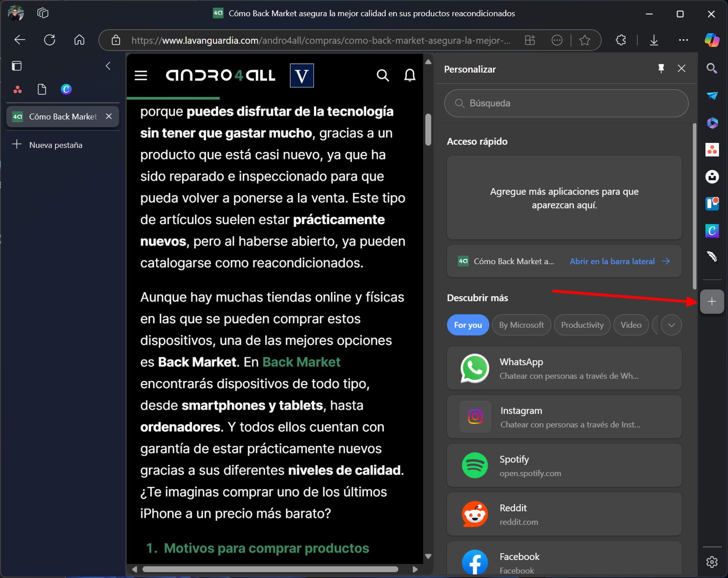Open the red dots pinned tab
The width and height of the screenshot is (728, 578).
click(17, 89)
